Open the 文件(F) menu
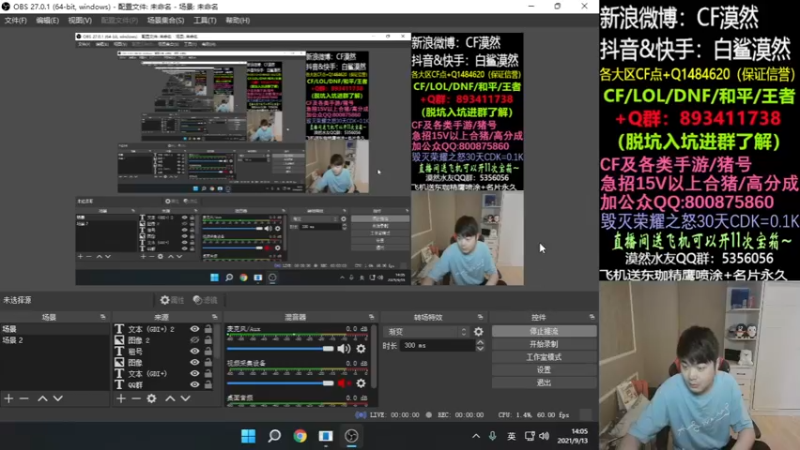Image resolution: width=800 pixels, height=450 pixels. [x=15, y=20]
